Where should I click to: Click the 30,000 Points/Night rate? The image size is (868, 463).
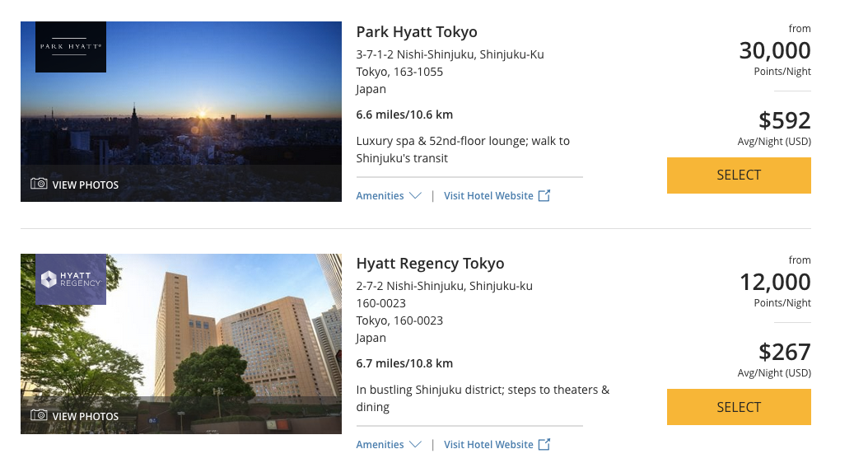[x=774, y=51]
